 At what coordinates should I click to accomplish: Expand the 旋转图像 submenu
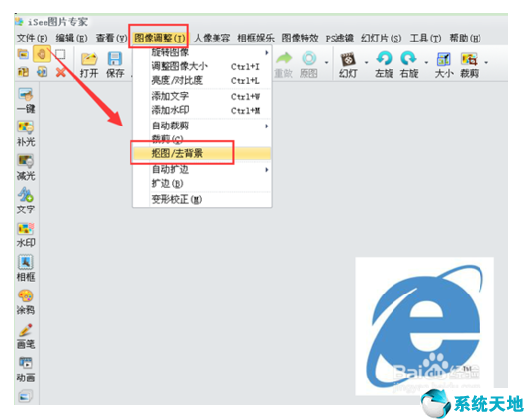(267, 52)
